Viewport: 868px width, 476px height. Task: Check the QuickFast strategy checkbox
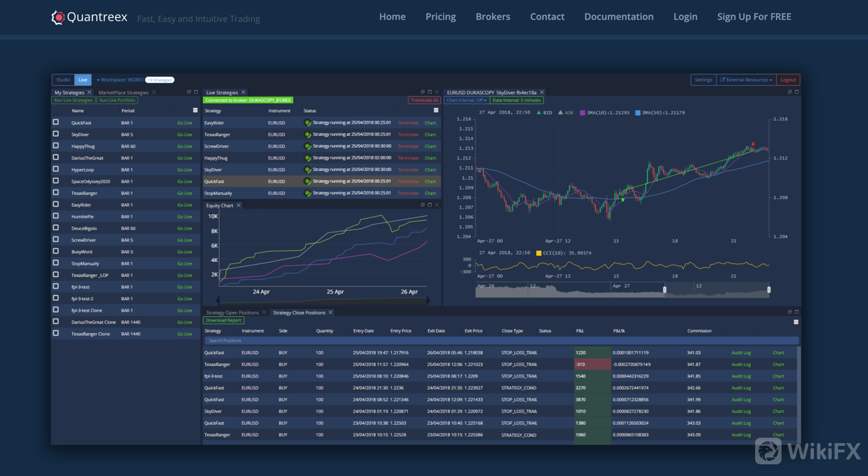pos(56,122)
